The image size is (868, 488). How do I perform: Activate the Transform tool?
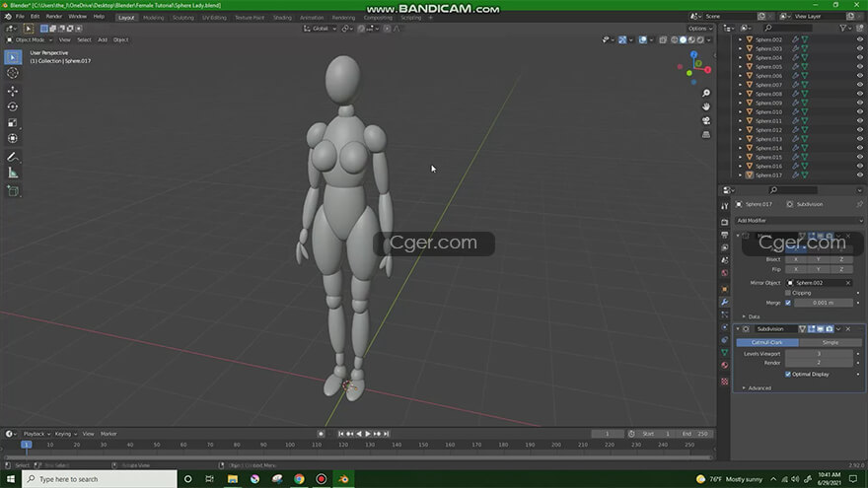pyautogui.click(x=13, y=138)
